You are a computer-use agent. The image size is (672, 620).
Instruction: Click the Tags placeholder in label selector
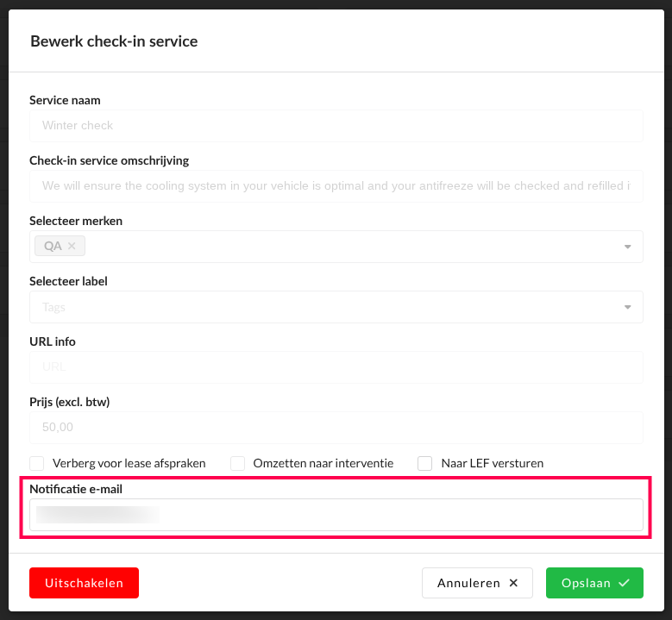pos(54,307)
